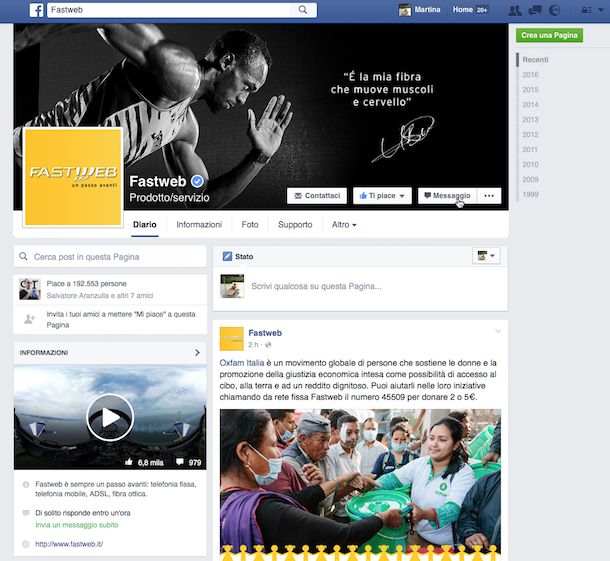Jump to 2011 in timeline
The width and height of the screenshot is (610, 561).
530,149
